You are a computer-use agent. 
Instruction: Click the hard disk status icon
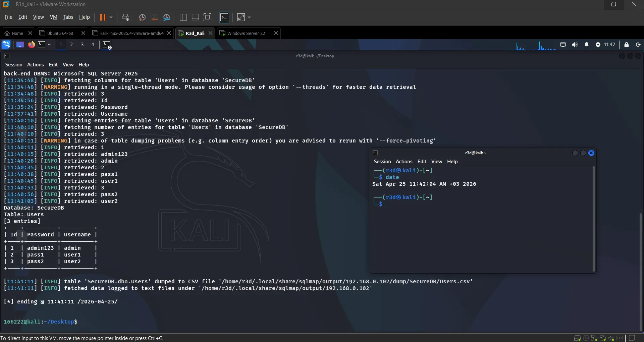577,338
